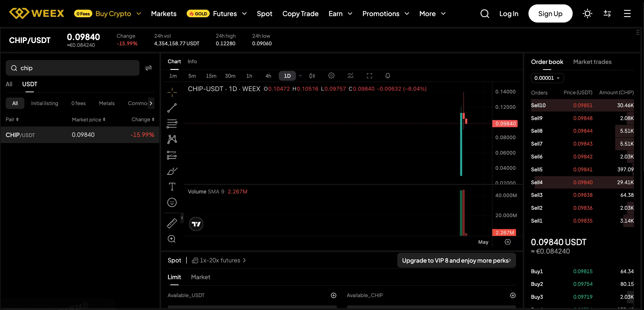The height and width of the screenshot is (310, 644).
Task: Select the 15m timeframe
Action: (211, 76)
